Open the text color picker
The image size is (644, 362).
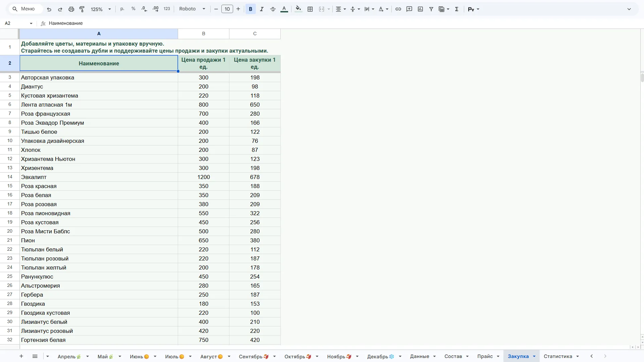pyautogui.click(x=284, y=9)
